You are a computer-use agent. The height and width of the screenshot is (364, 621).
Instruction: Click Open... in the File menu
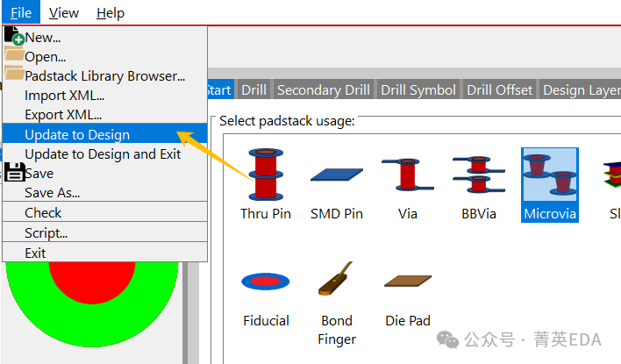(x=105, y=57)
